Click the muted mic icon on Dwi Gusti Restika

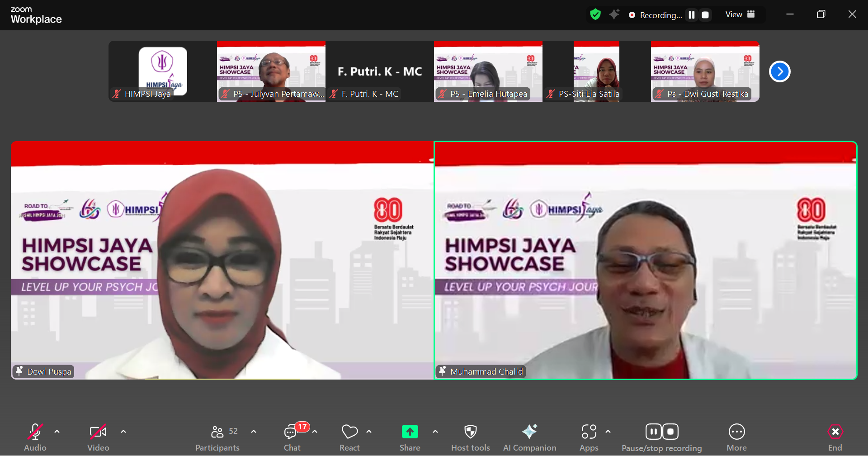[x=659, y=94]
